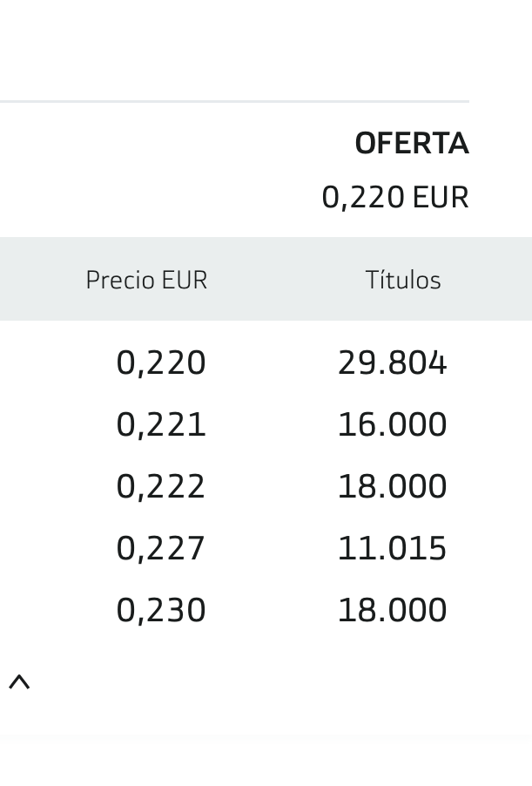532x786 pixels.
Task: Select price 0,227 in the fourth row
Action: (x=161, y=548)
